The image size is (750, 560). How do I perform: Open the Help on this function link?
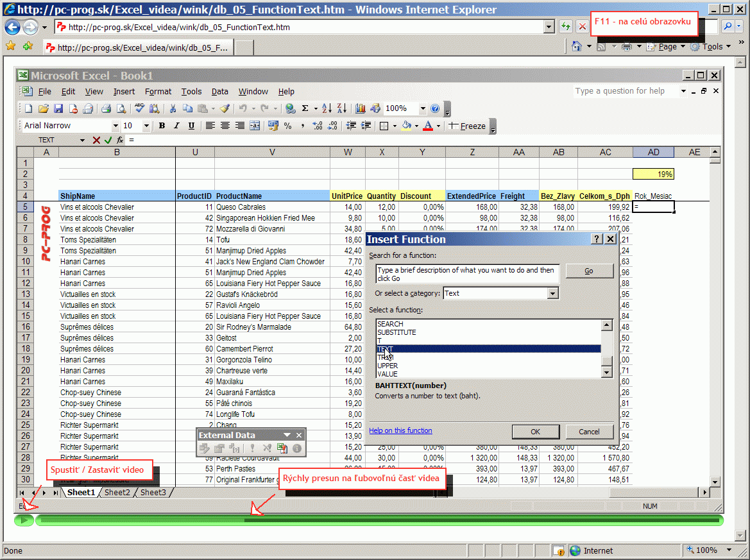[x=400, y=430]
